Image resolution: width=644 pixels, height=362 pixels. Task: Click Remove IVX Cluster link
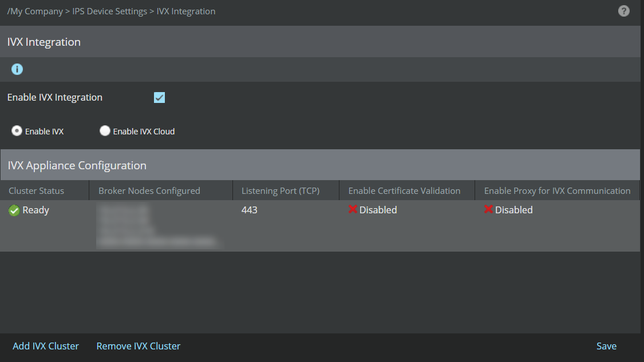(x=139, y=346)
